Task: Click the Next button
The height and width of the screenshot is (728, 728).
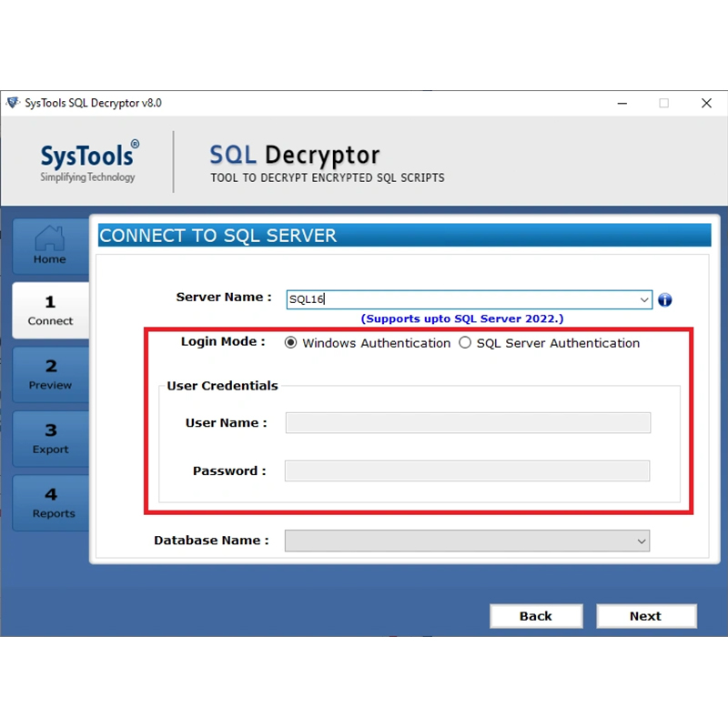Action: pyautogui.click(x=646, y=616)
